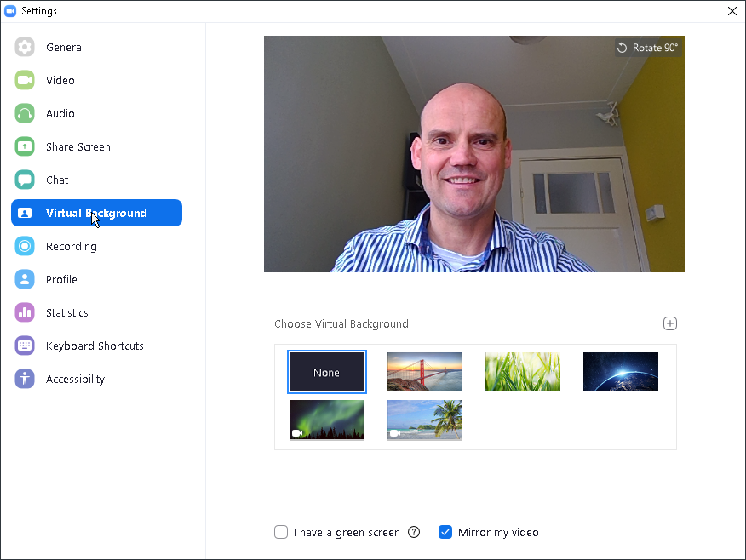Open the Statistics settings section
Screen dimensions: 746x560
pos(68,312)
